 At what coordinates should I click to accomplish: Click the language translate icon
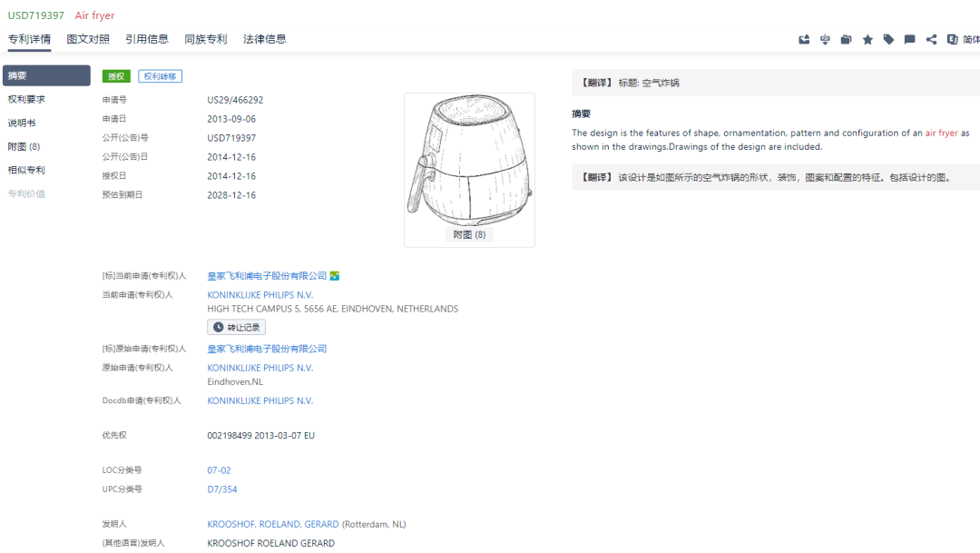[x=952, y=40]
